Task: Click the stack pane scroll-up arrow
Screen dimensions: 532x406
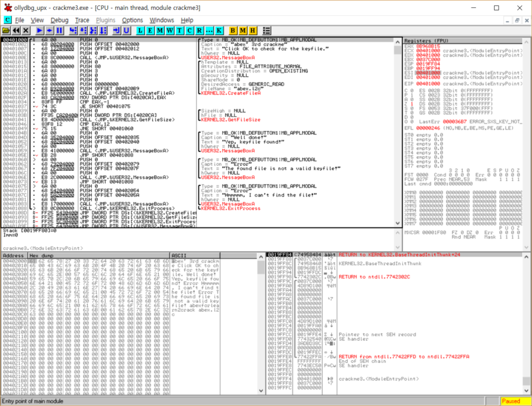Action: click(x=527, y=257)
